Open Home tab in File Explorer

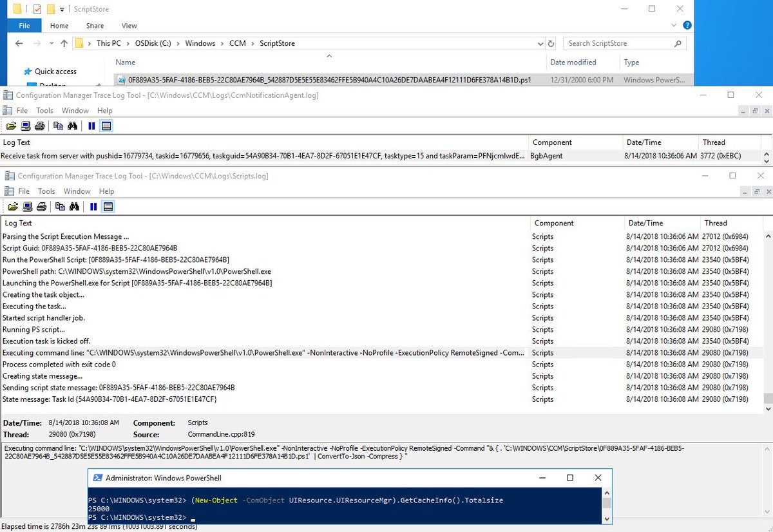[x=59, y=26]
